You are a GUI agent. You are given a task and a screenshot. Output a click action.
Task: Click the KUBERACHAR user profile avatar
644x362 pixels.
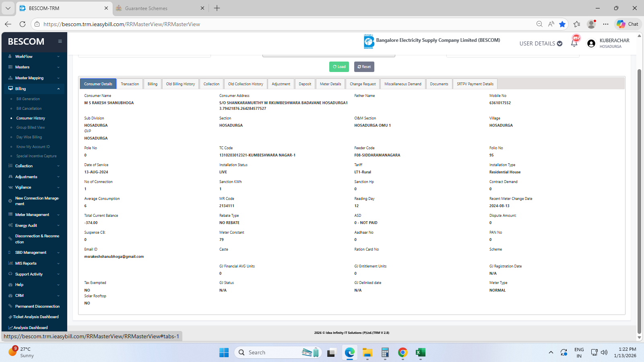pos(591,43)
